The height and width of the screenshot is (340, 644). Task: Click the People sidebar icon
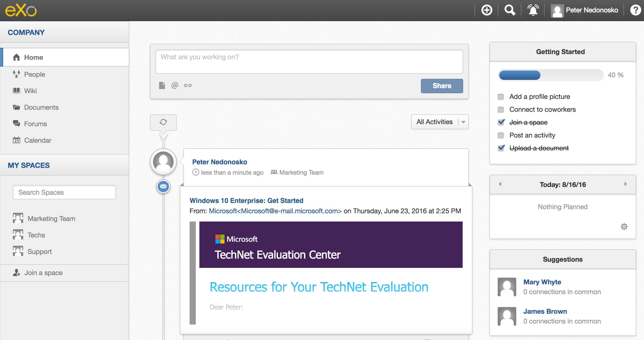(16, 74)
